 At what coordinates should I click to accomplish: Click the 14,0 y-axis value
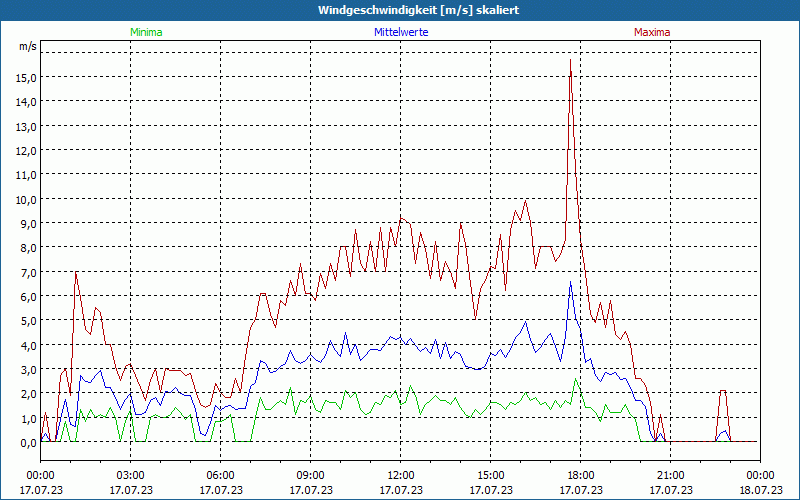[x=28, y=102]
